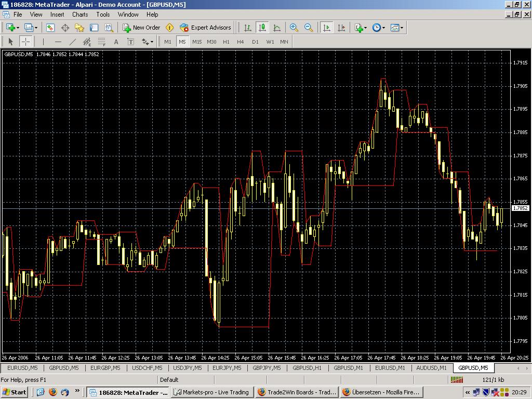Set timeframe to W1
Viewport: 532px width, 399px height.
270,42
